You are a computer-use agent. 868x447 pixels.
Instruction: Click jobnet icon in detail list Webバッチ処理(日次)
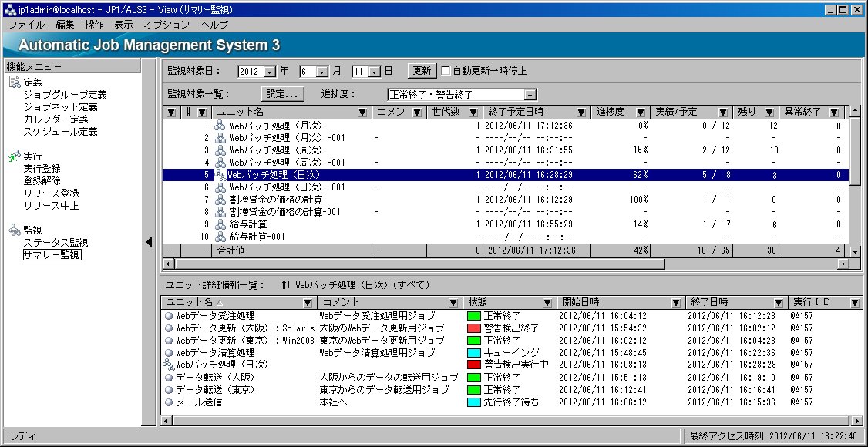168,365
